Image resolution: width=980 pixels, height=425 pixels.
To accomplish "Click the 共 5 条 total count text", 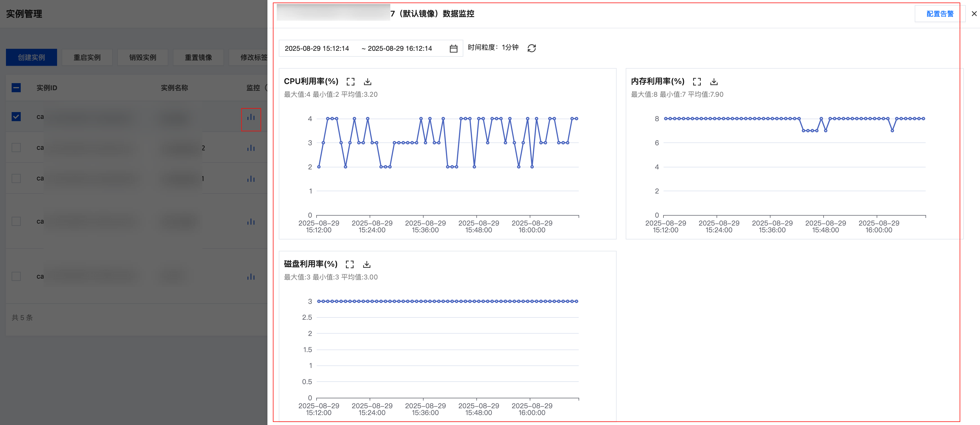I will pyautogui.click(x=22, y=317).
